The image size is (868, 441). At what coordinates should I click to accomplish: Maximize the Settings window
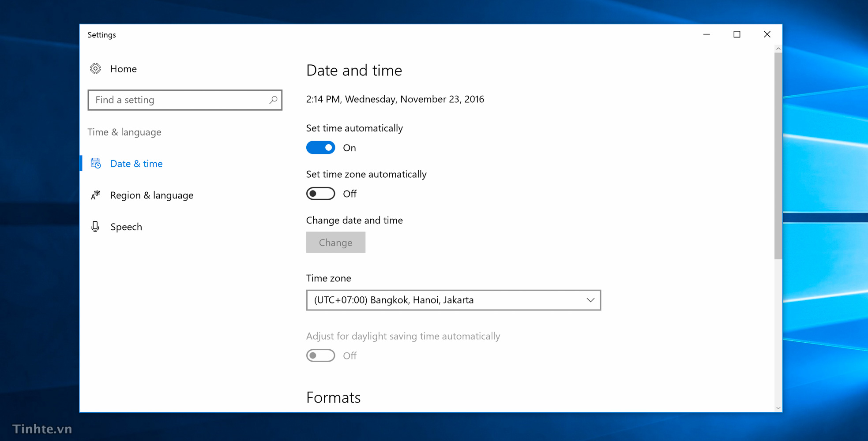coord(737,34)
